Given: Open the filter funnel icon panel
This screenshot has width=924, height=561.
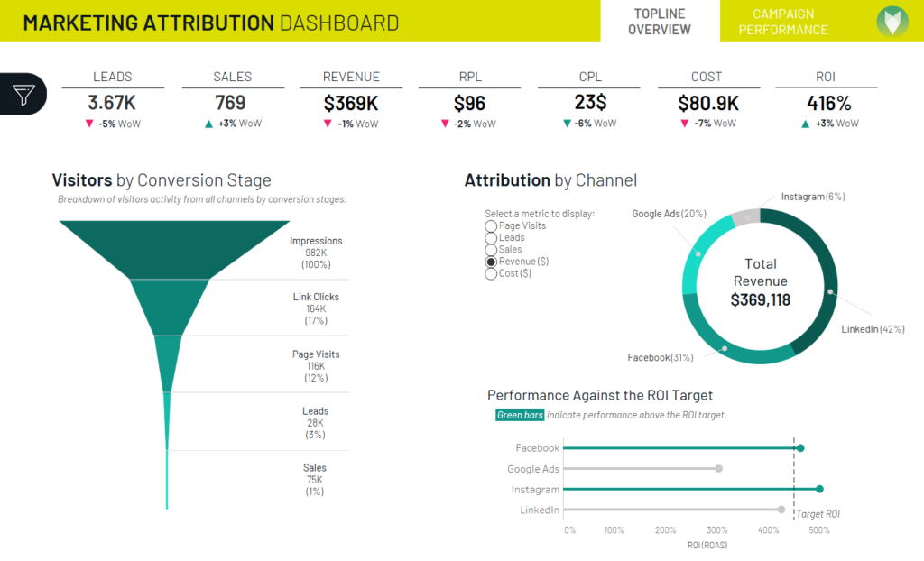Looking at the screenshot, I should click(x=23, y=95).
